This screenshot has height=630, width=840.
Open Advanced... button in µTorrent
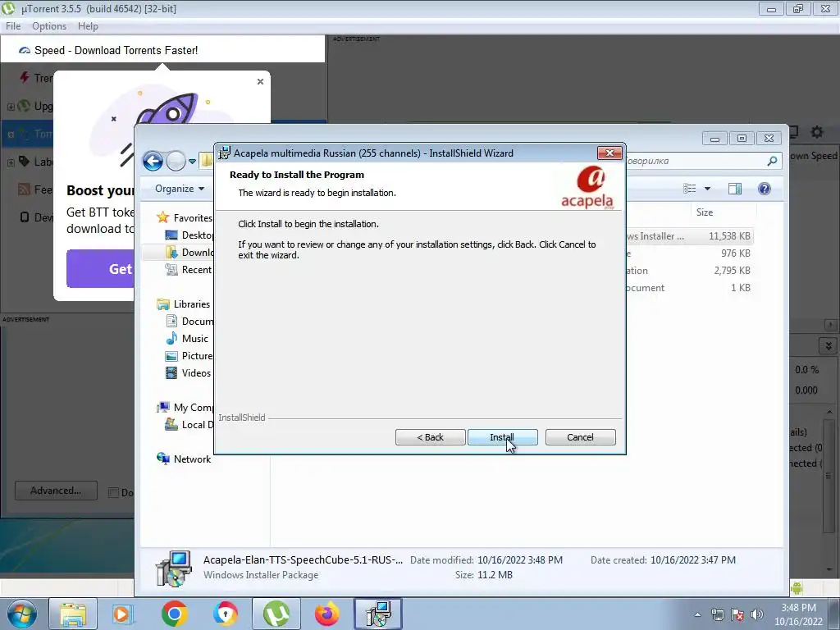(x=56, y=491)
